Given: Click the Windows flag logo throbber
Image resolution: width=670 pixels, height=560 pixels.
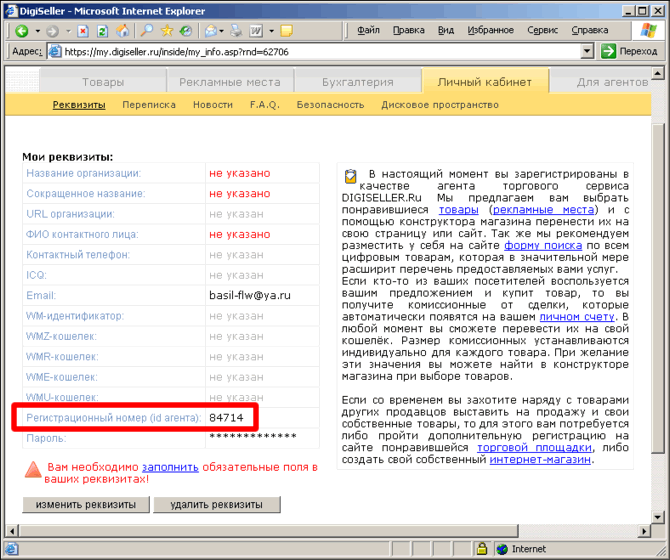Looking at the screenshot, I should click(x=648, y=31).
